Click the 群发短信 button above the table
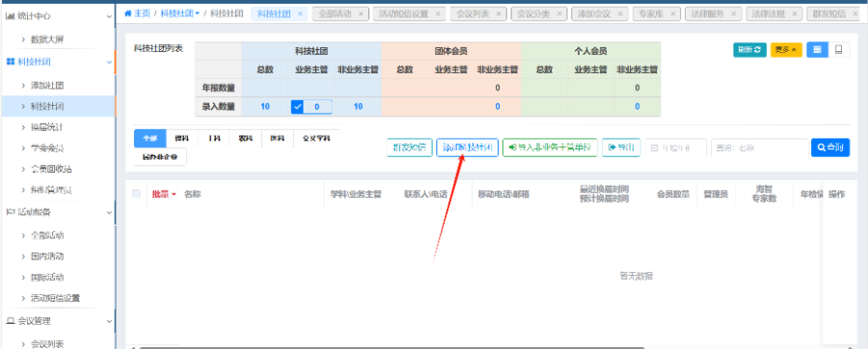Screen dimensions: 868x349 click(410, 148)
